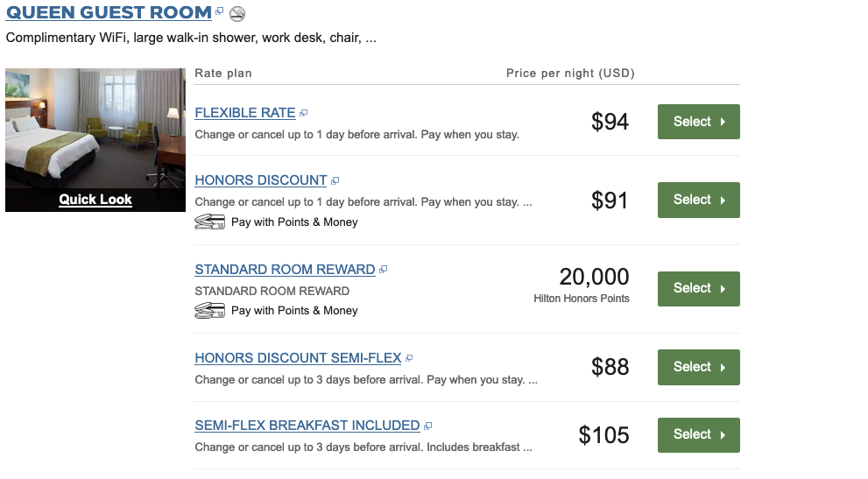Choose the 20,000 Hilton Honors Points rate
Screen dimensions: 868x479
point(698,288)
